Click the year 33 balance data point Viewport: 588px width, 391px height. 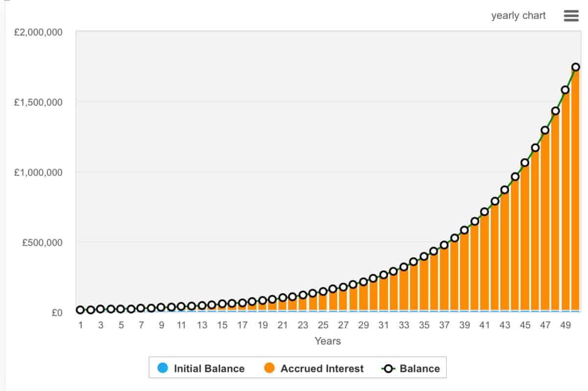pos(404,267)
